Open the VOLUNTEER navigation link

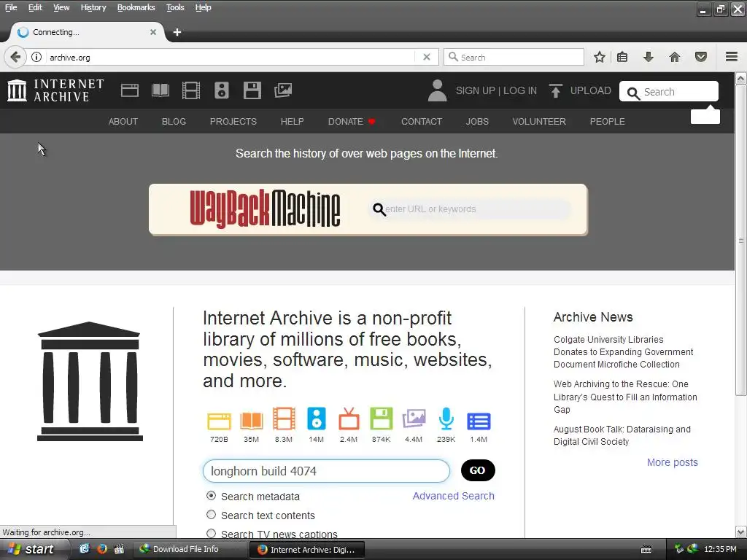pyautogui.click(x=539, y=122)
